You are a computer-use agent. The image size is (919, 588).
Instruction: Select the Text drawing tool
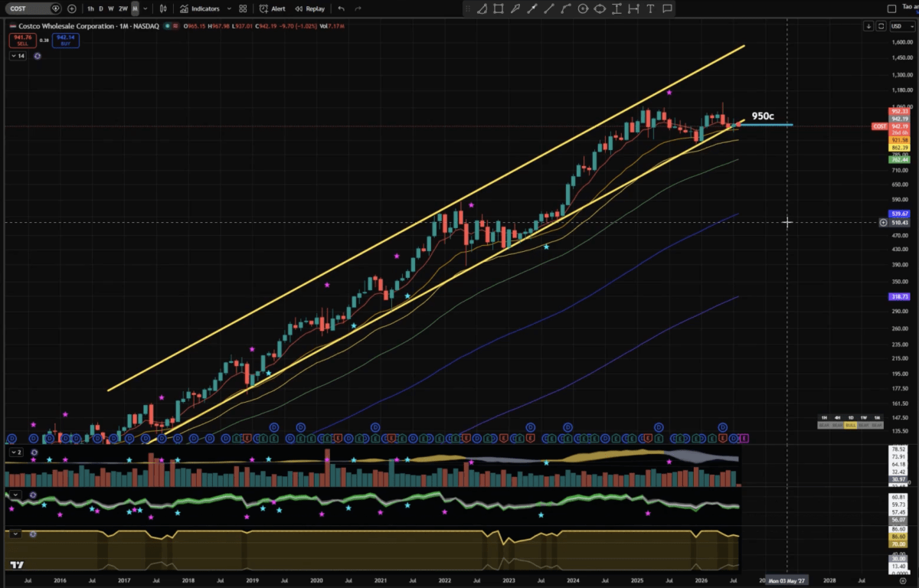(x=650, y=8)
